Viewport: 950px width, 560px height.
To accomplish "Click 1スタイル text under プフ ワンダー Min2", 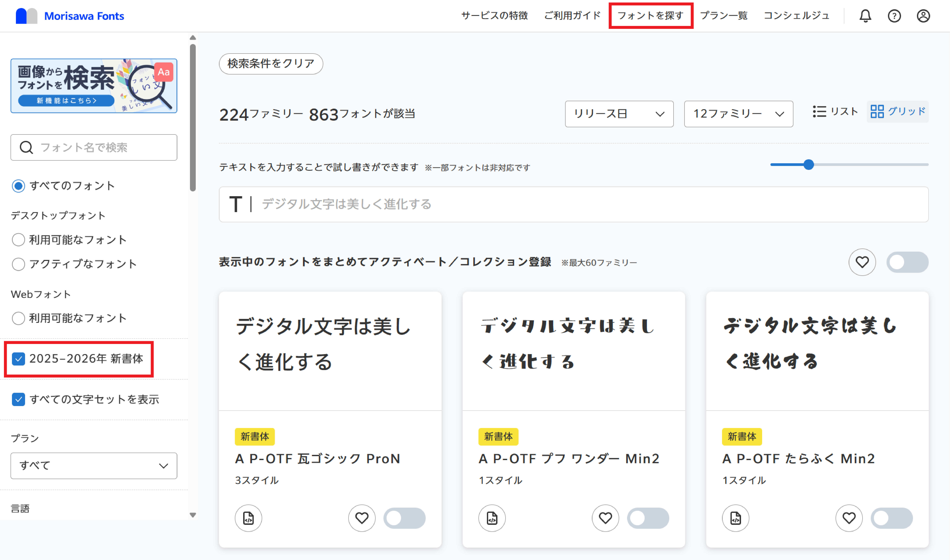I will click(x=501, y=480).
